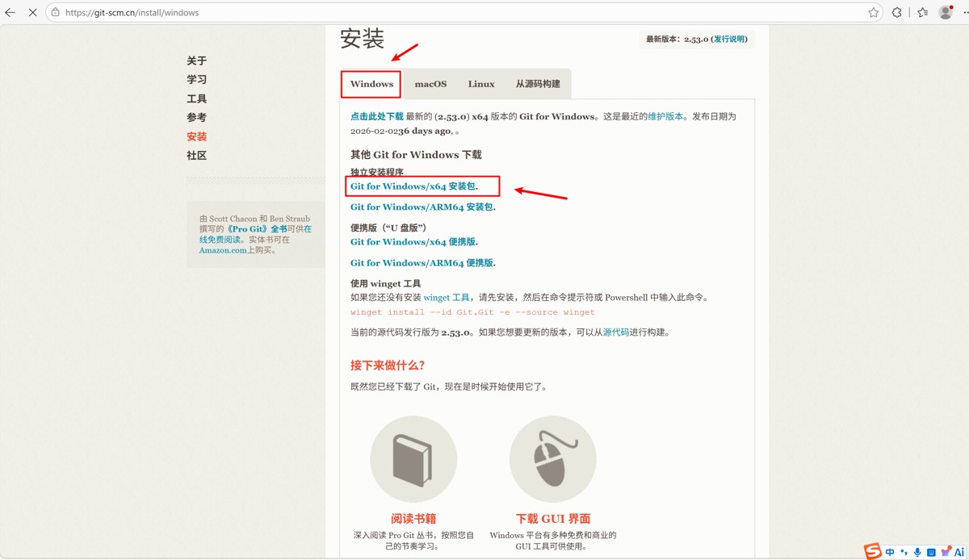Stop page loading with the X button

(x=32, y=13)
